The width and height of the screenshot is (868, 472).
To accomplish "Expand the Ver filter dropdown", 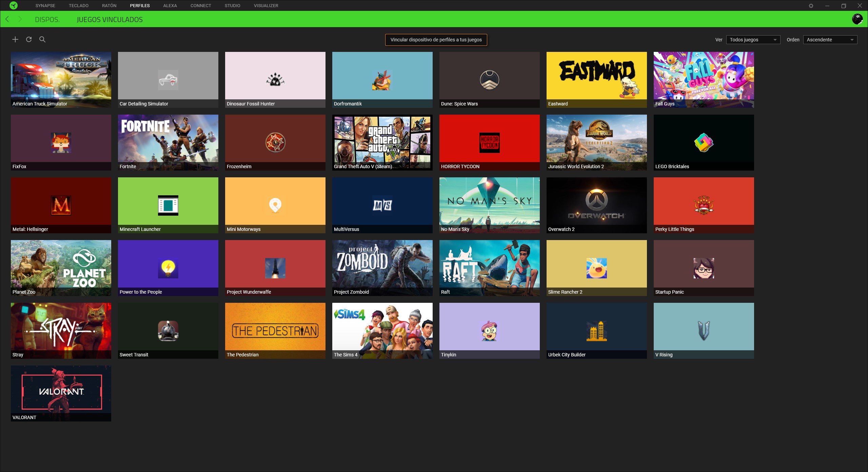I will coord(753,40).
